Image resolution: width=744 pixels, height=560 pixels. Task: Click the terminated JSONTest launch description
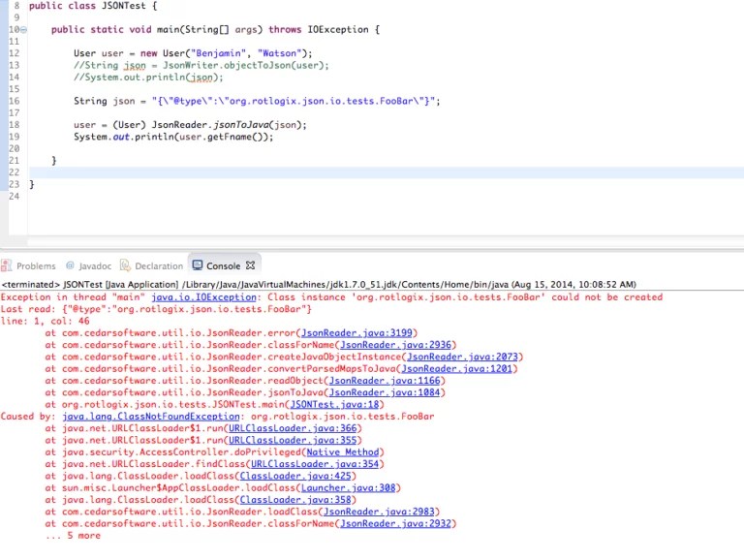click(x=319, y=285)
